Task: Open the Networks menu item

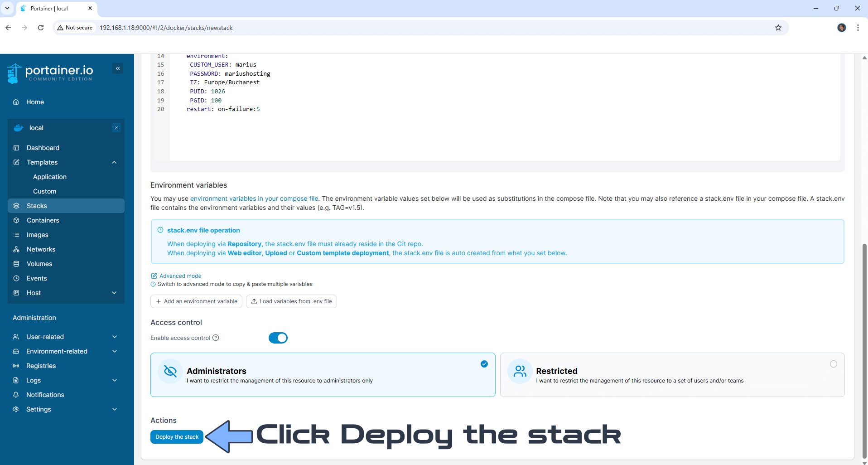Action: (66, 249)
